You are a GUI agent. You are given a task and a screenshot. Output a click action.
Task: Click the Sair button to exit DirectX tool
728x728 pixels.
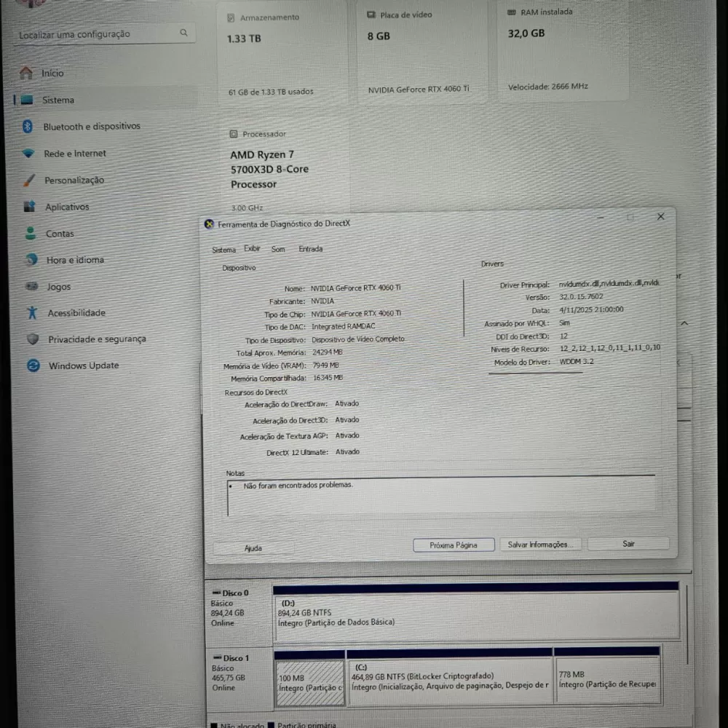click(628, 544)
